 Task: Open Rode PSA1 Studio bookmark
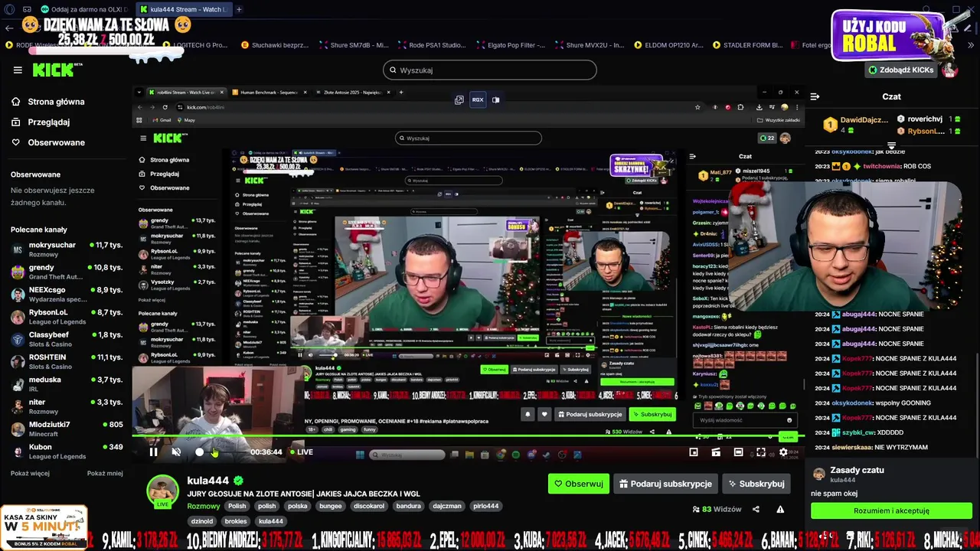[x=432, y=45]
